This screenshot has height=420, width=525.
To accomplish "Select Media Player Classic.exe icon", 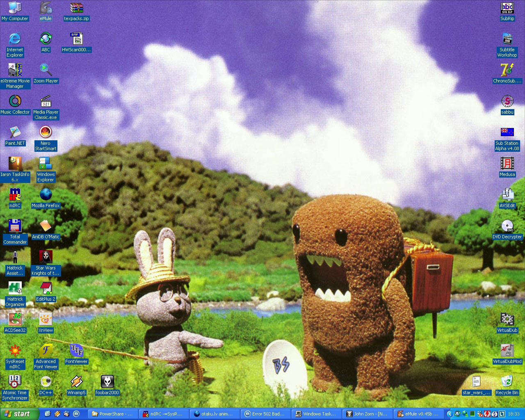I will pos(46,107).
